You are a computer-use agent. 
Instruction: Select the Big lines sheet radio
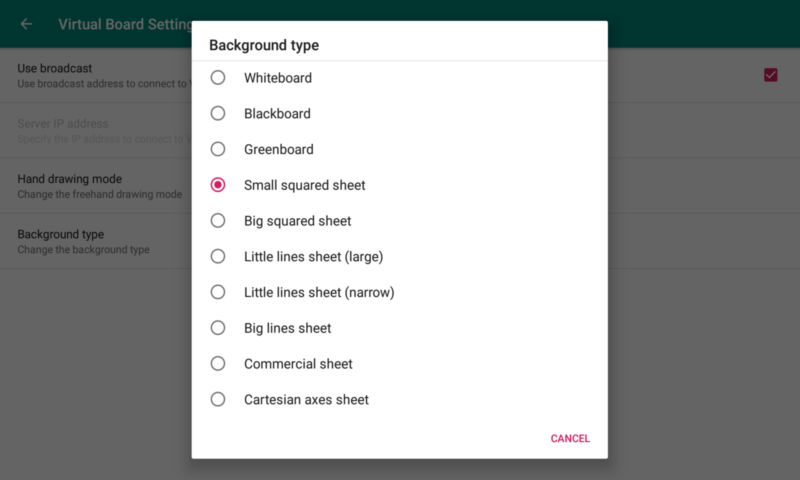click(x=218, y=328)
